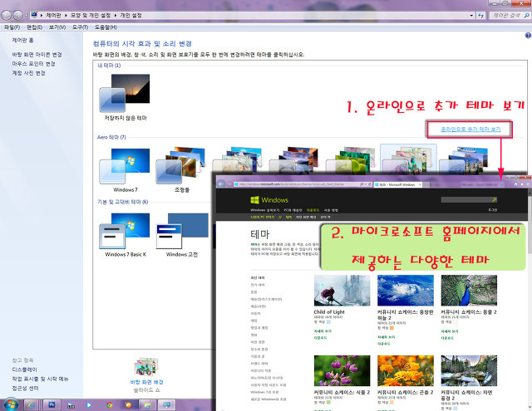This screenshot has width=532, height=411.
Task: Open the Start menu orb
Action: [11, 404]
